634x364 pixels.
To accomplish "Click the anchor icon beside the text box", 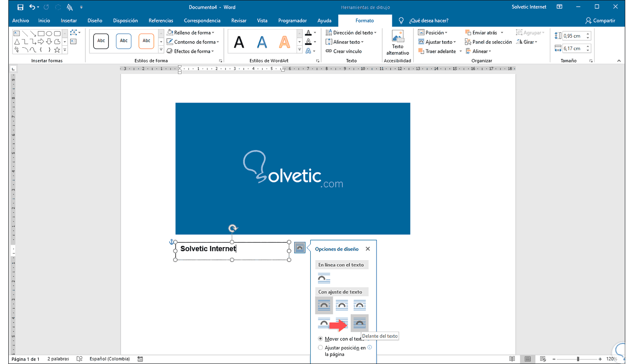I will 171,241.
